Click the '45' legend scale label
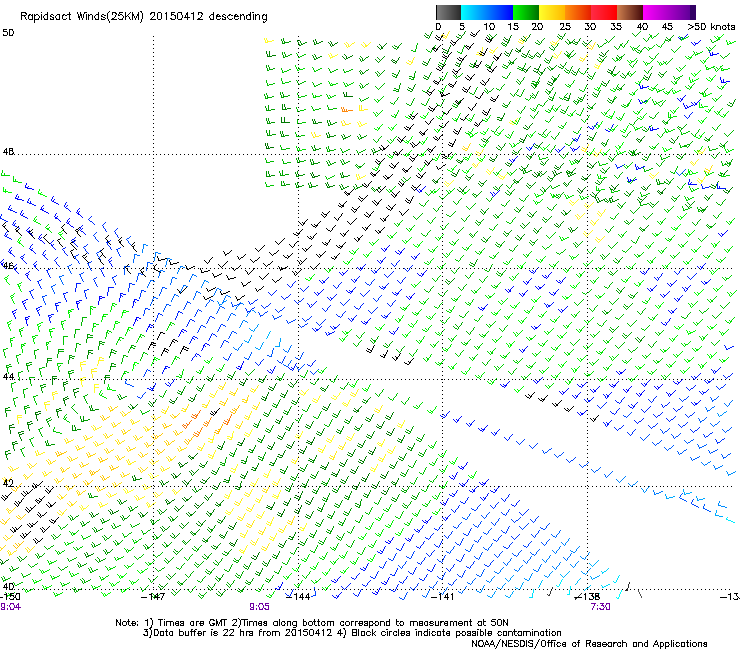 667,27
